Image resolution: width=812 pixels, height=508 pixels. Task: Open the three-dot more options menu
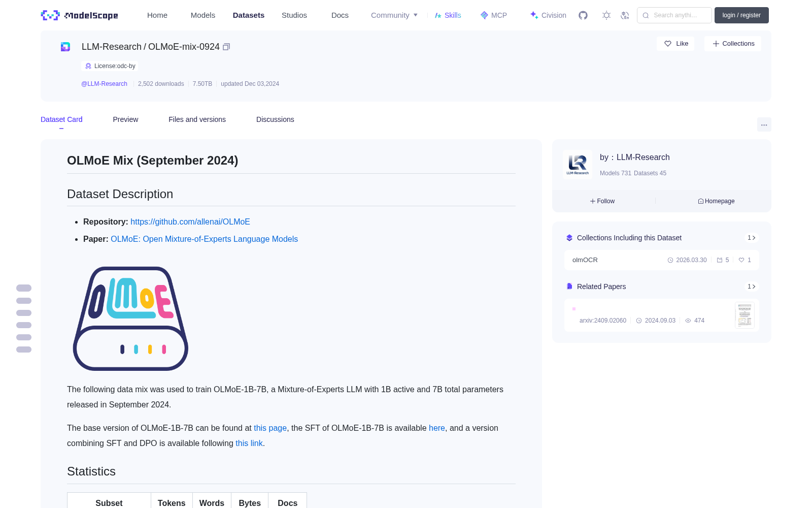[x=764, y=124]
